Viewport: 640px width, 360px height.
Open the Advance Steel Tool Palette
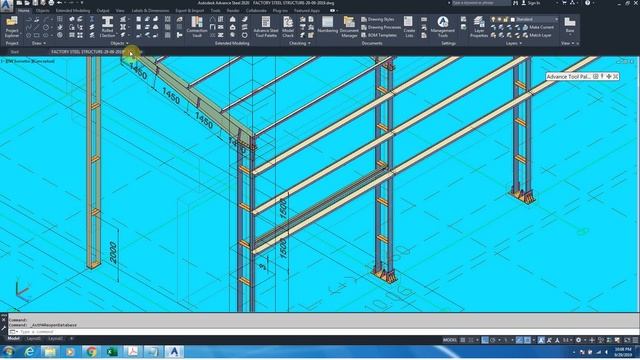pos(266,27)
